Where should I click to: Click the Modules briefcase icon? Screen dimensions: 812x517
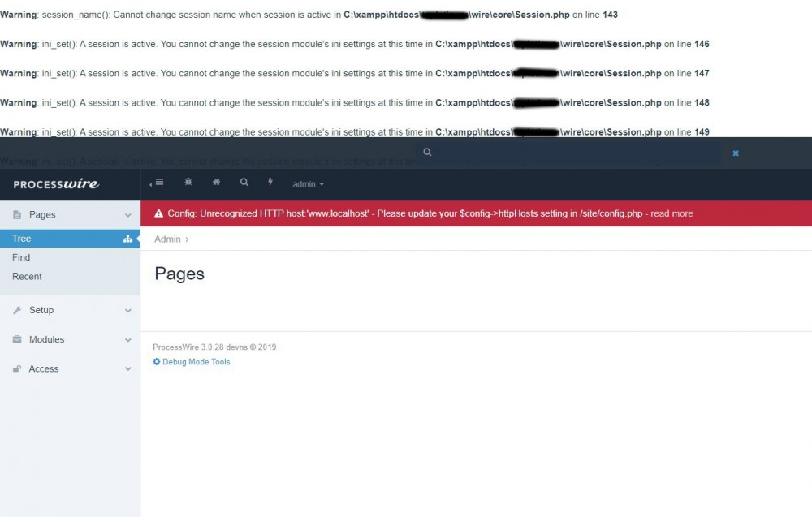click(x=17, y=339)
